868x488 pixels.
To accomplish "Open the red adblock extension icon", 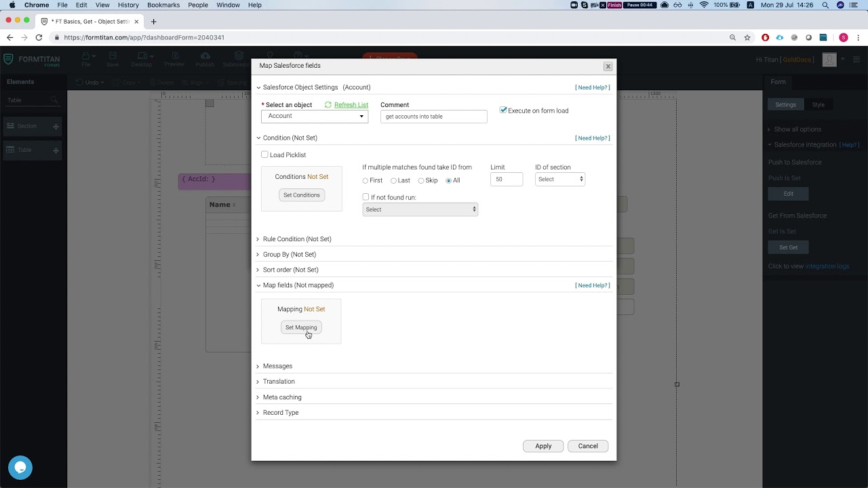I will pyautogui.click(x=766, y=37).
